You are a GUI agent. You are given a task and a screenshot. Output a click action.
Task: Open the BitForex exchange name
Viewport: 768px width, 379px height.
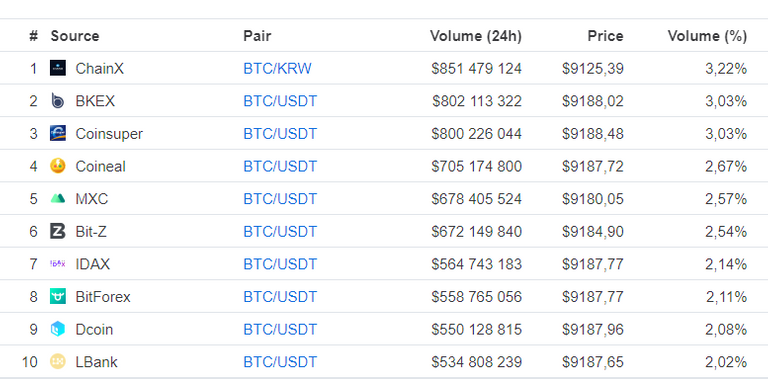103,297
